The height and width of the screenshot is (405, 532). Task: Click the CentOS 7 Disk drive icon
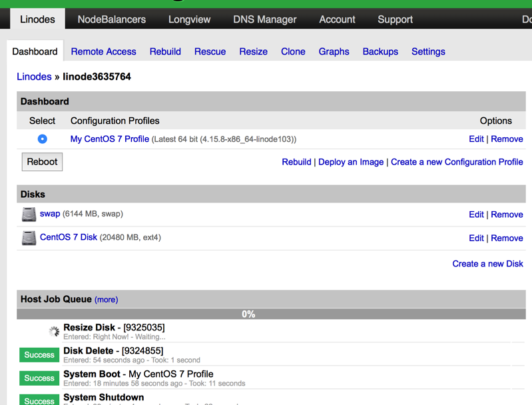[x=29, y=238]
